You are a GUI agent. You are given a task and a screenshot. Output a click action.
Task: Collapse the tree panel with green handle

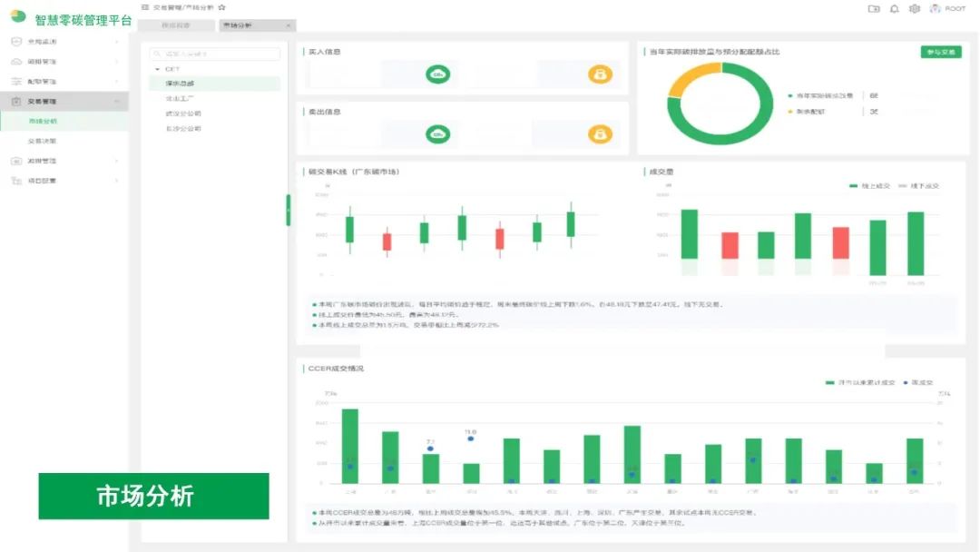point(289,210)
